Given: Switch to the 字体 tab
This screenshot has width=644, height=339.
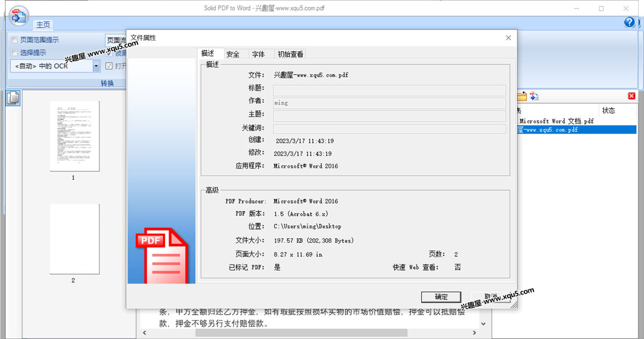Looking at the screenshot, I should pyautogui.click(x=259, y=54).
